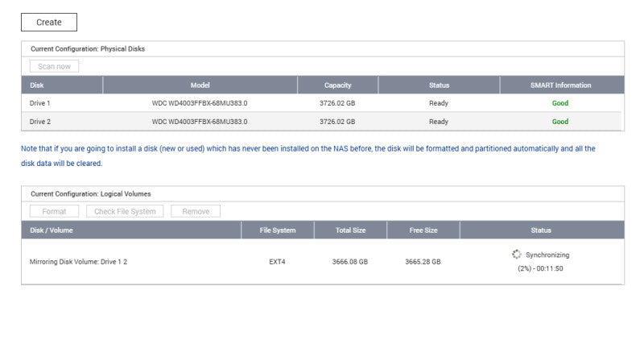This screenshot has width=644, height=361.
Task: Click the Disk / Volume column header
Action: 131,230
